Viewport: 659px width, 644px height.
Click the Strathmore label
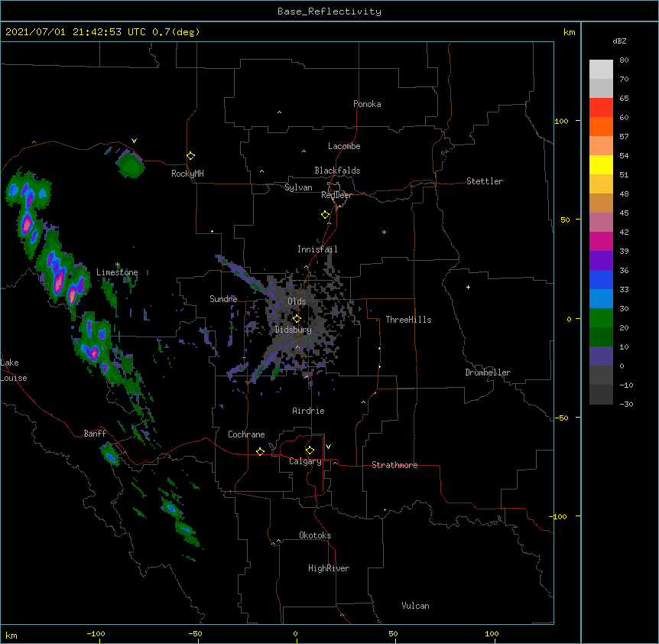394,465
